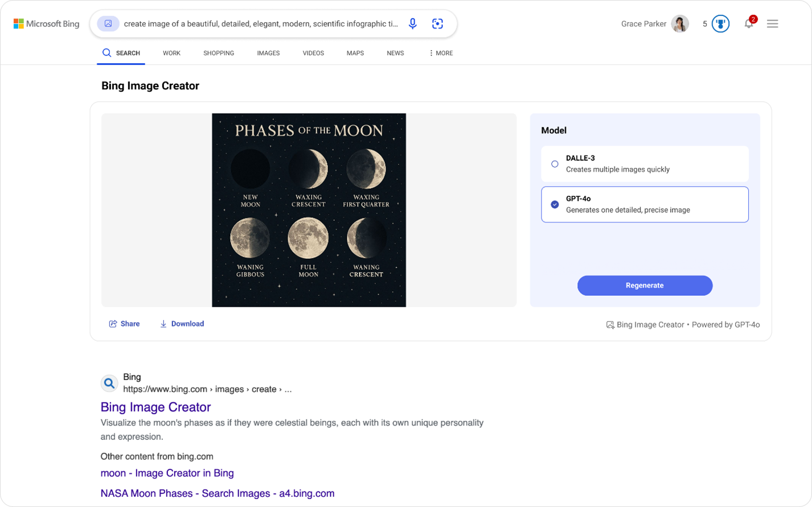Click Grace Parker's profile picture
The image size is (812, 507).
(679, 23)
